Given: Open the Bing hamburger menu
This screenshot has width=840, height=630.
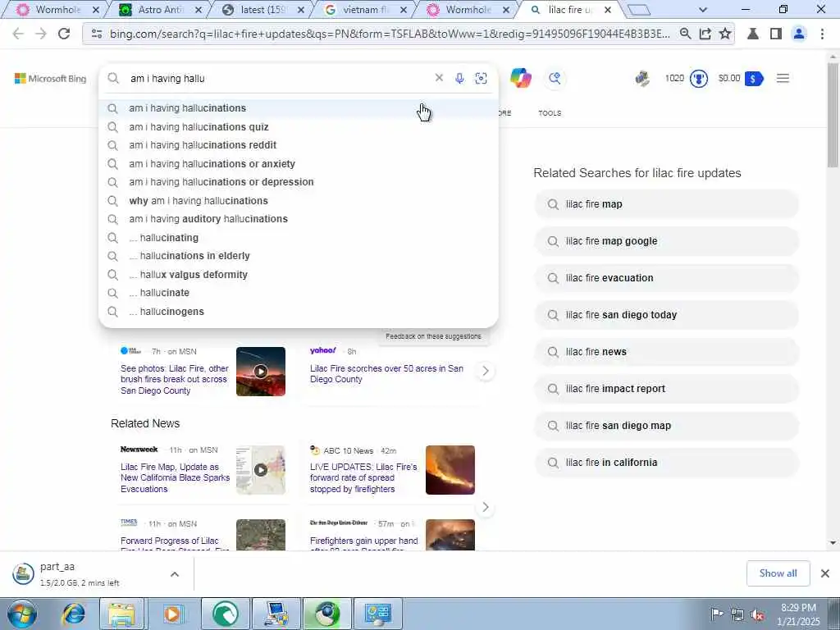Looking at the screenshot, I should pos(783,78).
